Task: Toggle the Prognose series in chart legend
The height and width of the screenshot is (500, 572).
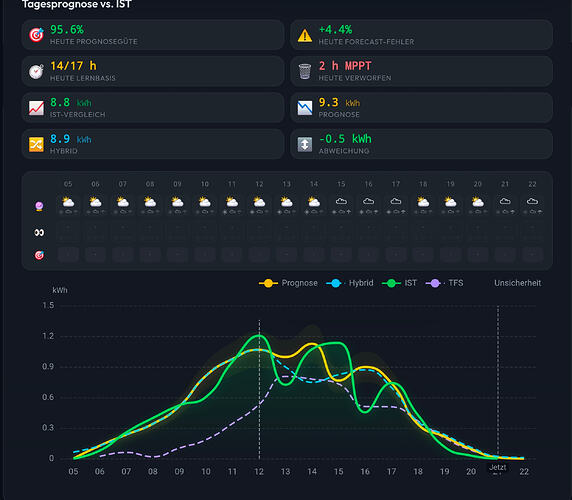Action: coord(288,283)
